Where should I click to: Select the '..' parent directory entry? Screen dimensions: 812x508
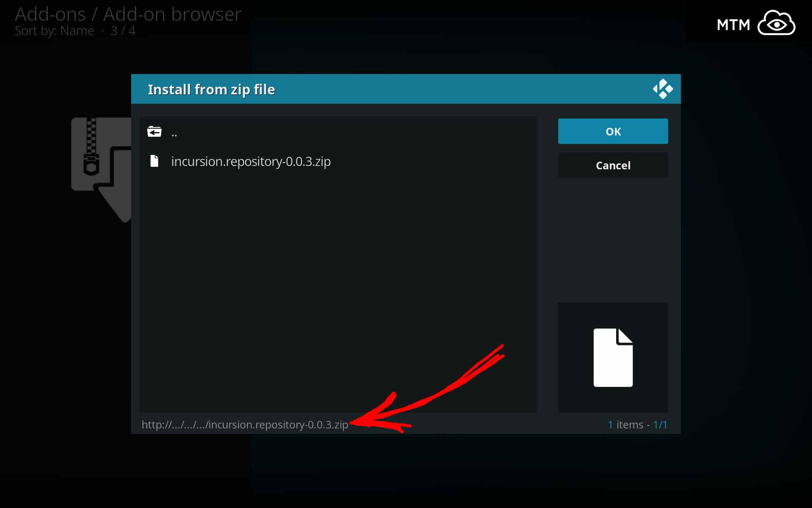(338, 132)
